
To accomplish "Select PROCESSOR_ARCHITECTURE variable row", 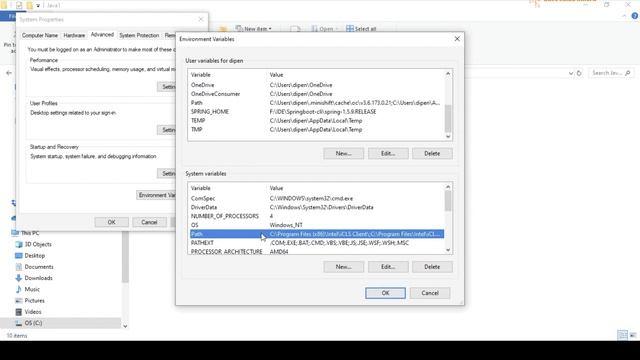I will [x=316, y=251].
